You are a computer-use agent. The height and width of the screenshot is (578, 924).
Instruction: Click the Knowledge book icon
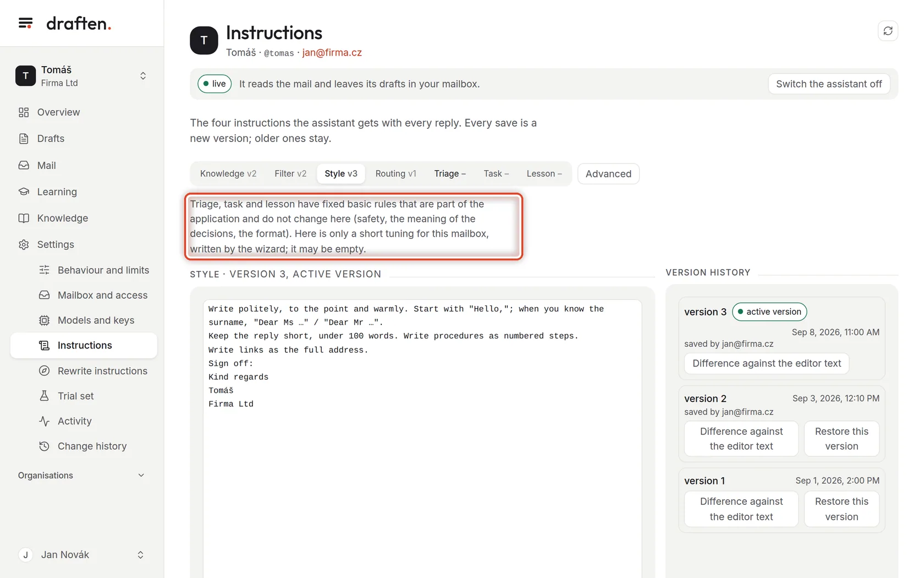(24, 218)
